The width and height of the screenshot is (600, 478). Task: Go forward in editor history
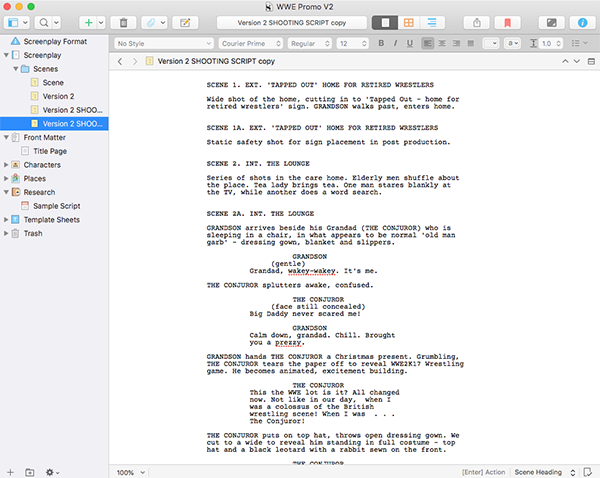pos(135,61)
